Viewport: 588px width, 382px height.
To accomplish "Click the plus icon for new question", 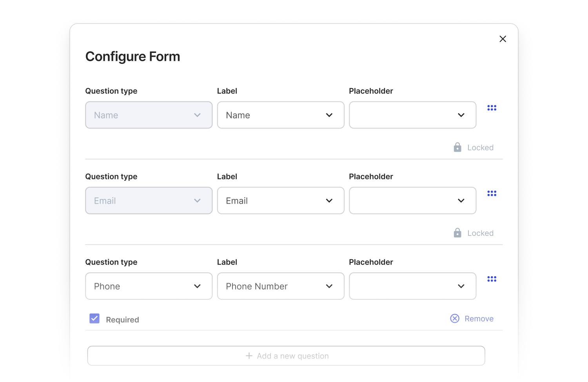I will (249, 356).
